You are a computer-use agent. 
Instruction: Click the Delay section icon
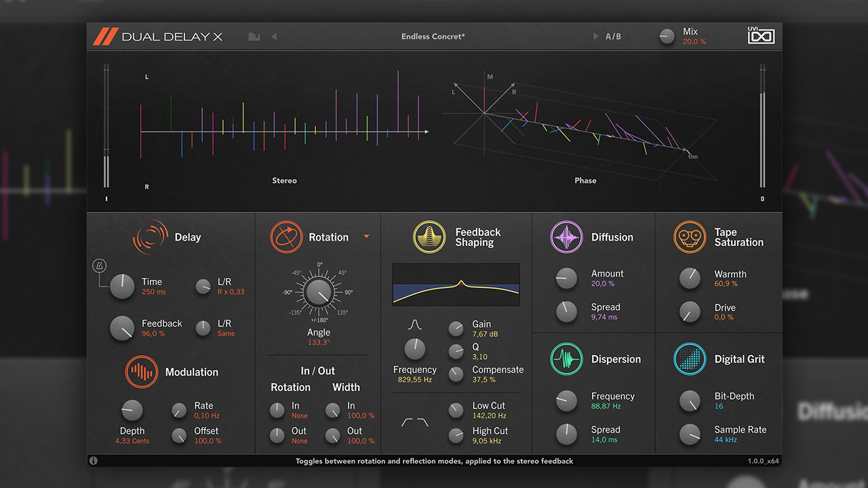tap(150, 237)
